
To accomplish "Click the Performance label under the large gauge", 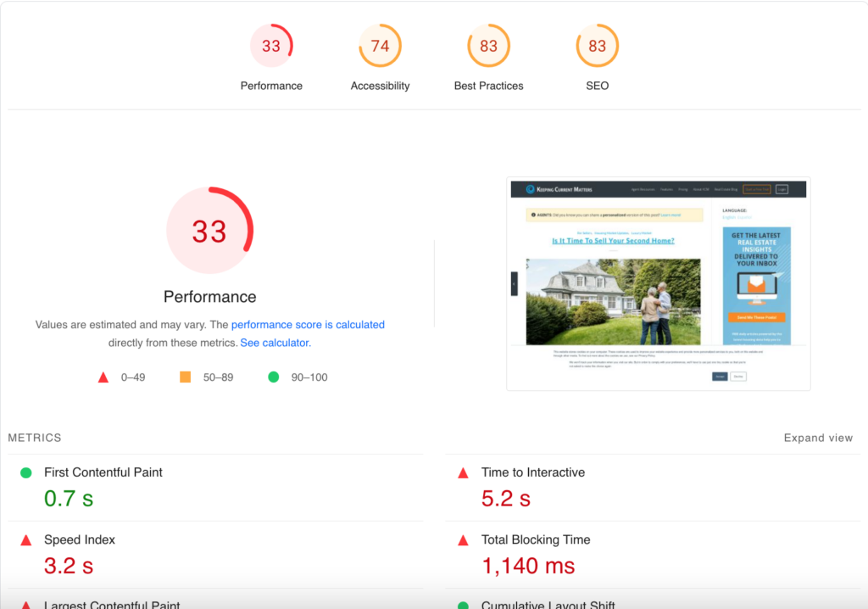I will [209, 296].
